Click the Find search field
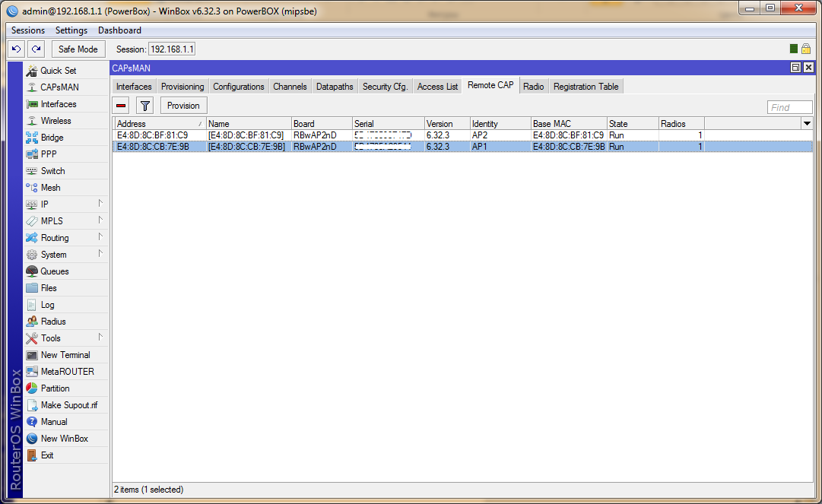Screen dimensions: 822x504 click(789, 107)
